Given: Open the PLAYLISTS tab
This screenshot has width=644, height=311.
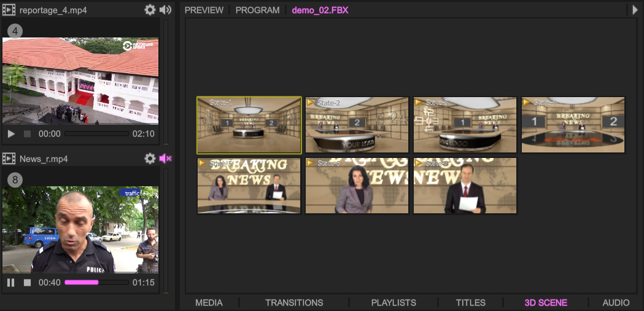Looking at the screenshot, I should (394, 303).
